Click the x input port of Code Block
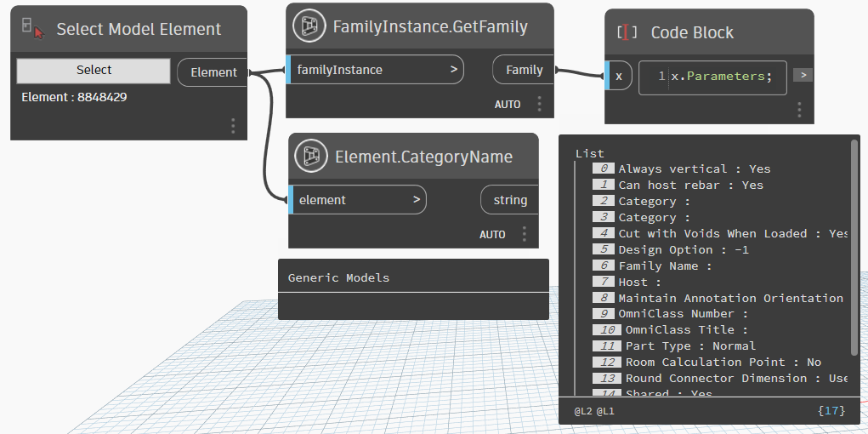Viewport: 868px width, 434px height. pos(618,76)
